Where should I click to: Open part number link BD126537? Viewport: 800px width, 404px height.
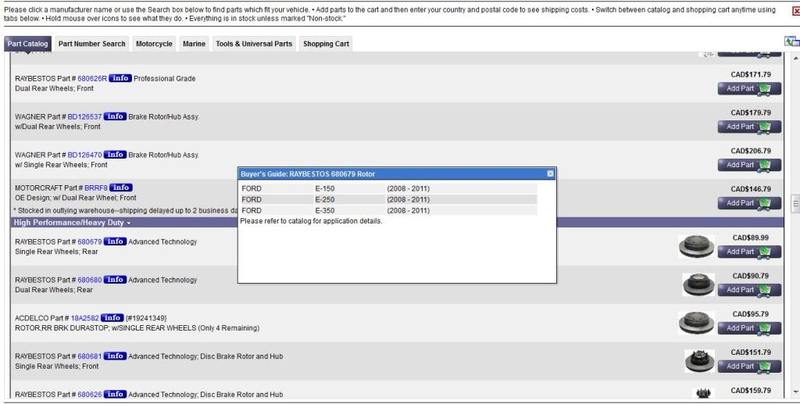click(85, 117)
